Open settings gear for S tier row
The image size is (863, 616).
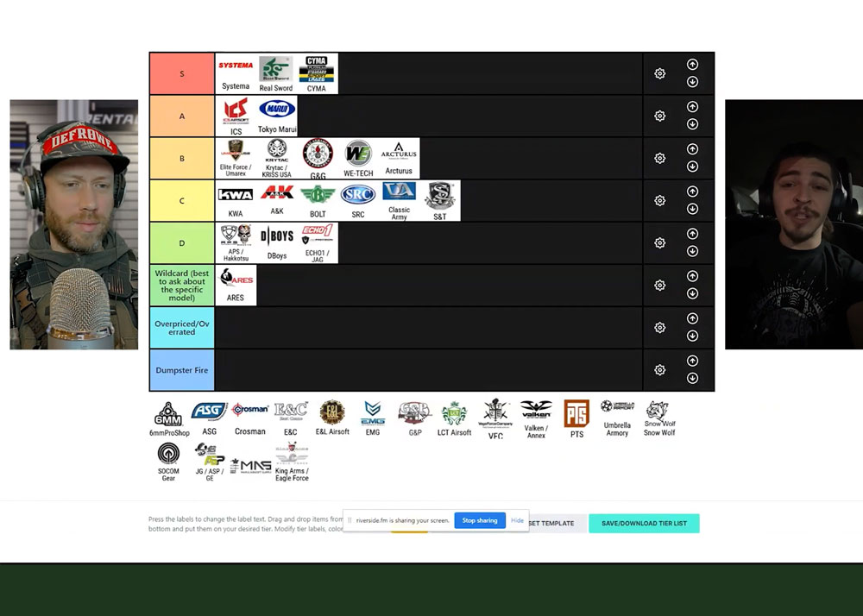659,73
